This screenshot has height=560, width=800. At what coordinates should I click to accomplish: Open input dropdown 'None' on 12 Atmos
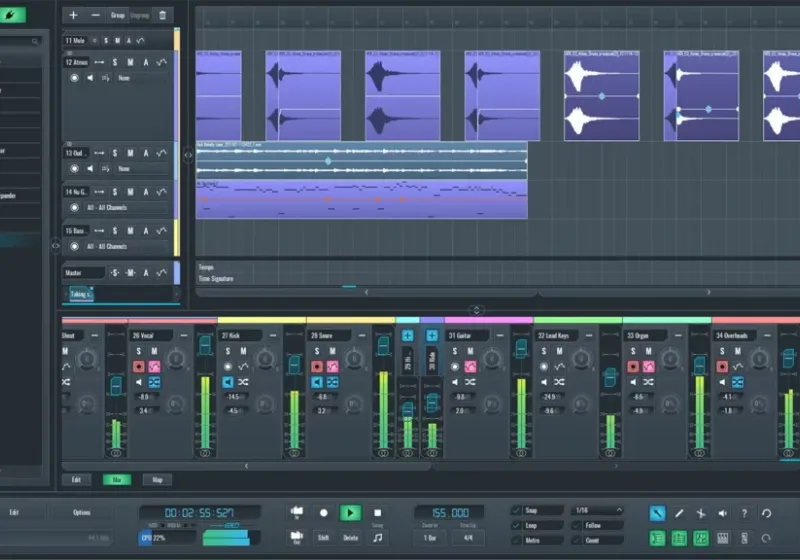coord(141,78)
